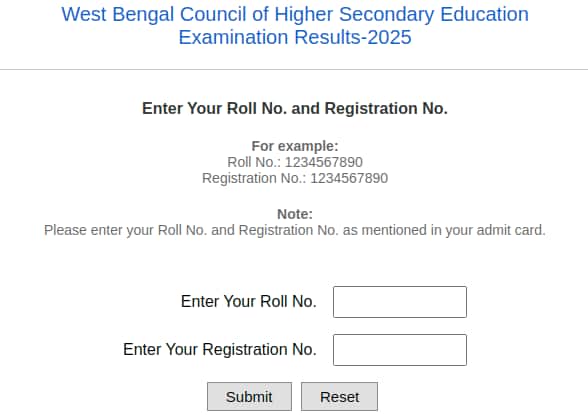Screen dimensions: 588x415
Task: Focus the Registration No. text field
Action: pos(400,350)
